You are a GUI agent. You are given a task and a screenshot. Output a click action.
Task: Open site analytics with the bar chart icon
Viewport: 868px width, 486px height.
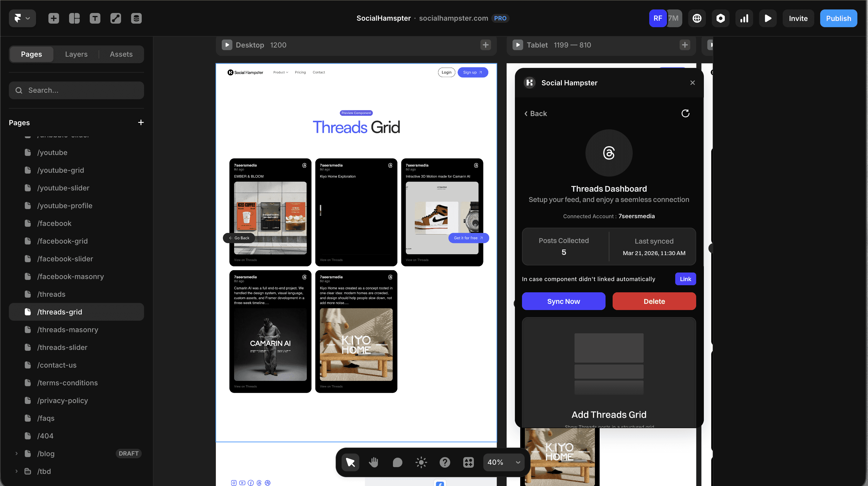coord(744,18)
